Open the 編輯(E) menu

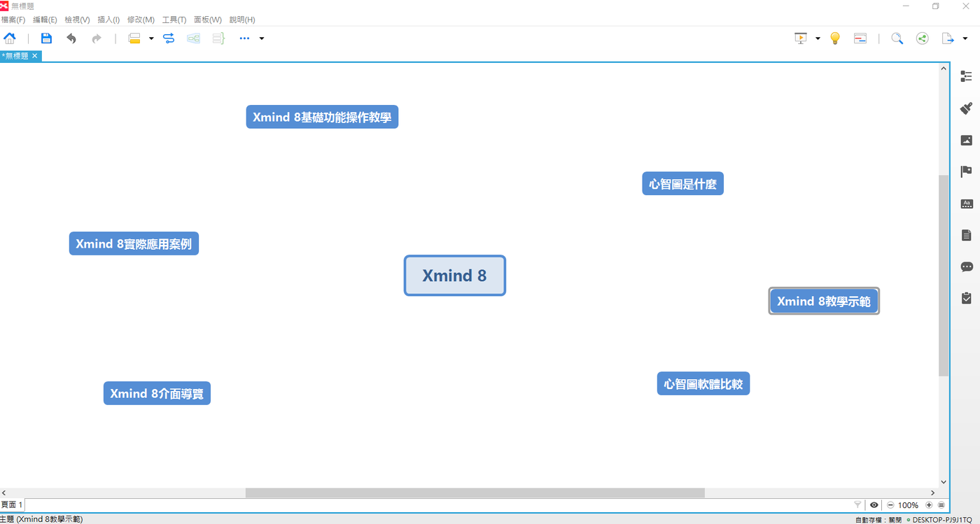[45, 20]
